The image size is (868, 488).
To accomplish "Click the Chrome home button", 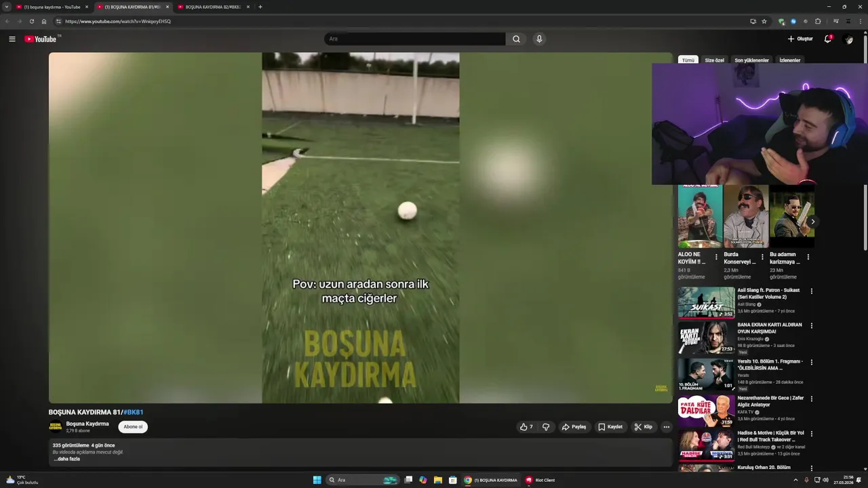I will coord(44,21).
